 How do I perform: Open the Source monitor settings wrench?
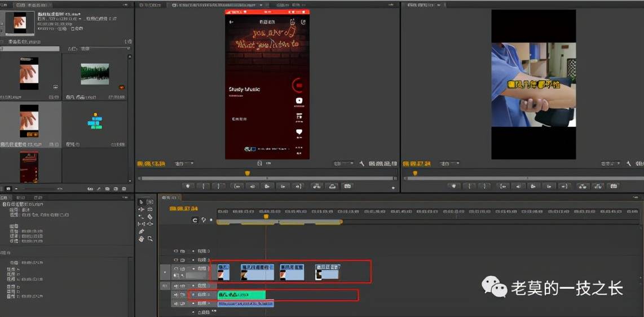tap(361, 164)
